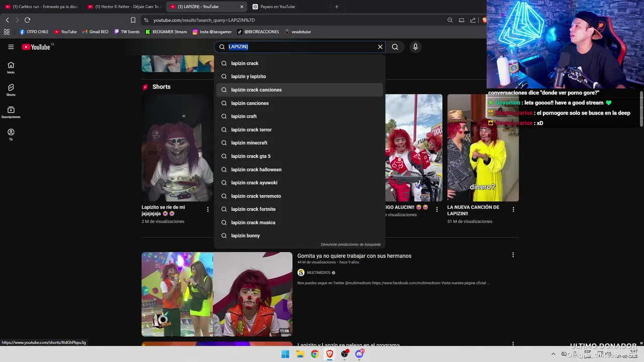Image resolution: width=644 pixels, height=362 pixels.
Task: Open veadotube bookmark
Action: click(x=298, y=32)
